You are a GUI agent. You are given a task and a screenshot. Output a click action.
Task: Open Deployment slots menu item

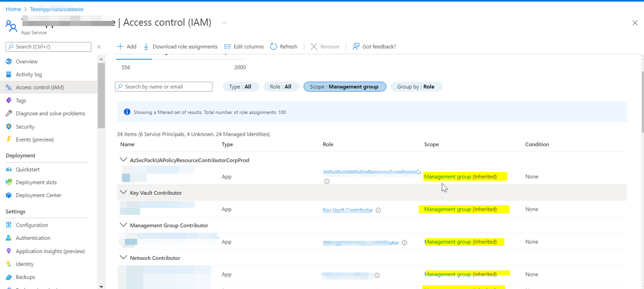[x=36, y=182]
